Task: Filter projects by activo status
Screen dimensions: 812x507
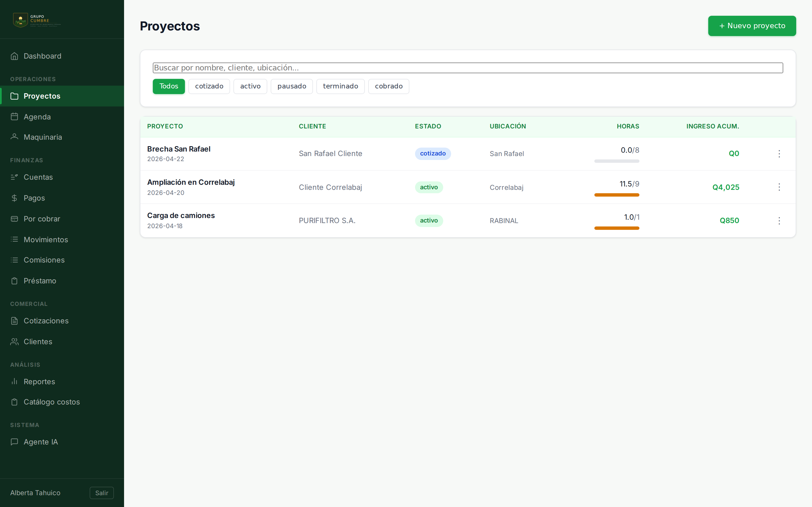Action: (250, 86)
